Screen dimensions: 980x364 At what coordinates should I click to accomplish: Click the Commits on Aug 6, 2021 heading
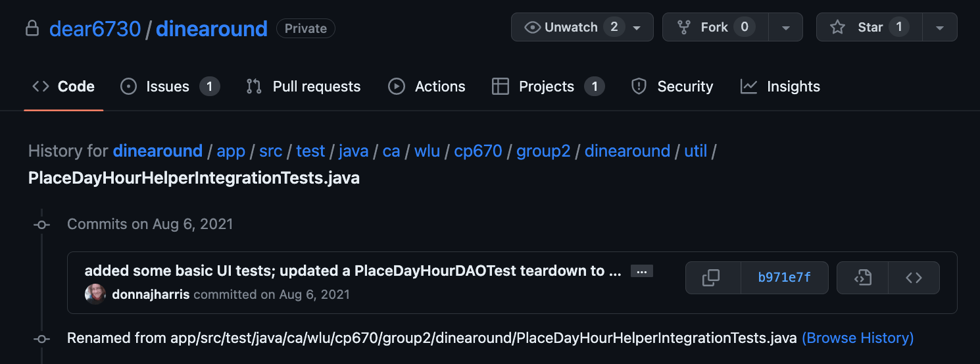[x=150, y=224]
